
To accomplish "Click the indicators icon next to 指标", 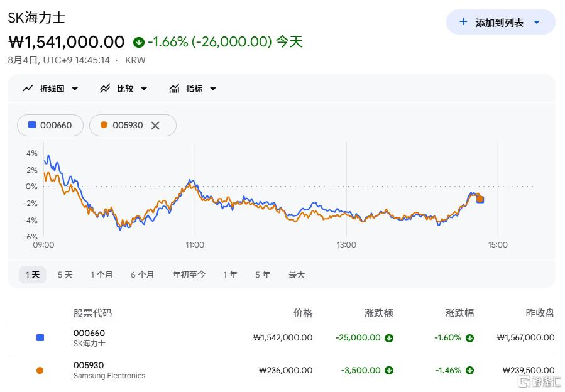I will [x=174, y=89].
